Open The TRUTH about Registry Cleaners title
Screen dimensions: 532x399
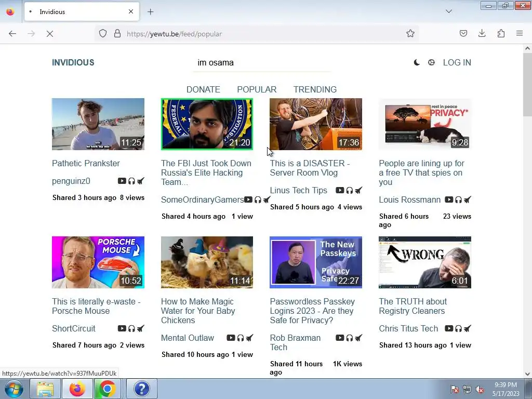(413, 306)
